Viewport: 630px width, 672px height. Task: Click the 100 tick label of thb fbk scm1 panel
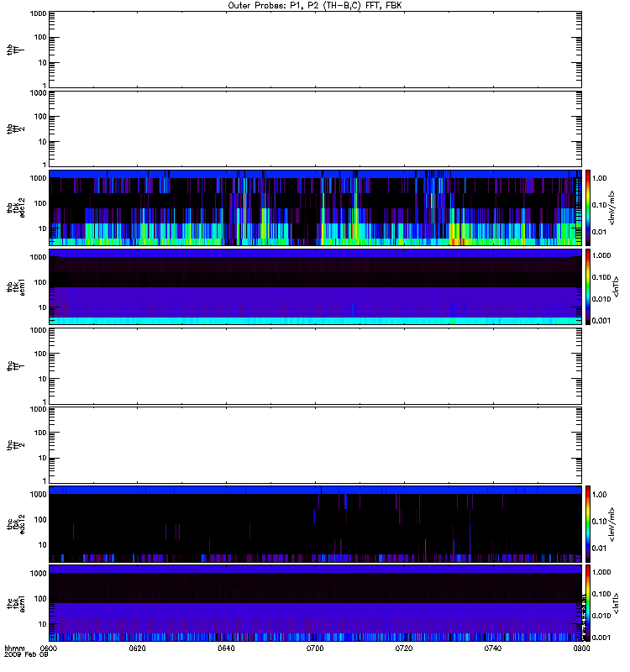(x=40, y=282)
